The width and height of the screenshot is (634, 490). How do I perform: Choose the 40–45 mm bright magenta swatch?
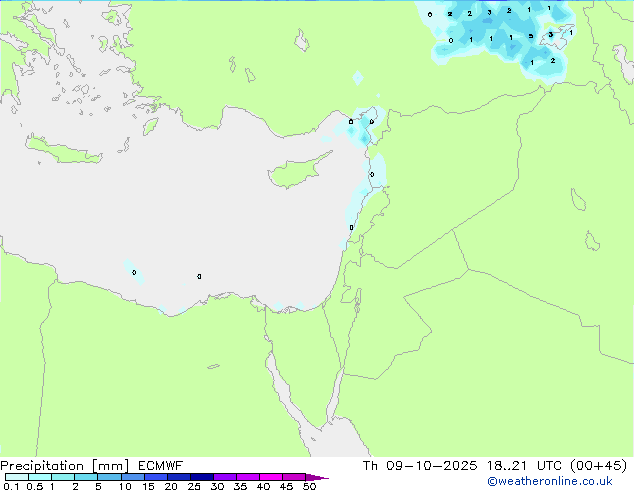[271, 477]
